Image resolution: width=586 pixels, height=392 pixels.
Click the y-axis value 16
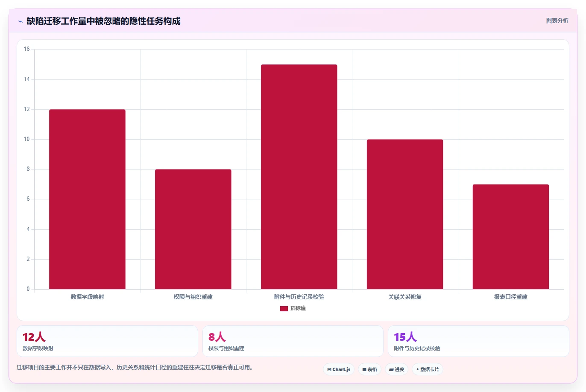27,49
